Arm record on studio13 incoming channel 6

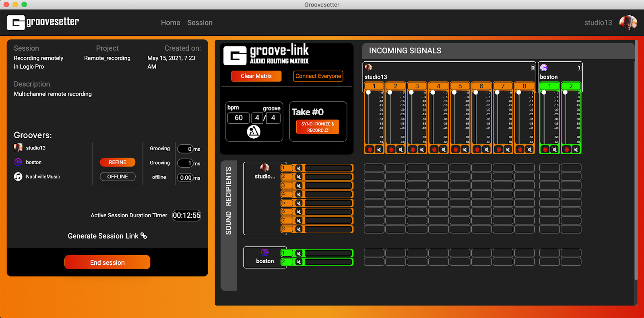click(x=477, y=150)
